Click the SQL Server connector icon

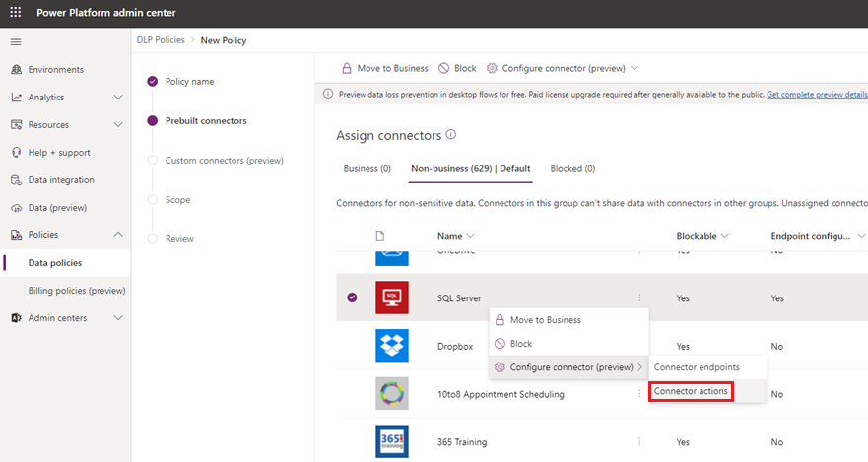pos(391,297)
